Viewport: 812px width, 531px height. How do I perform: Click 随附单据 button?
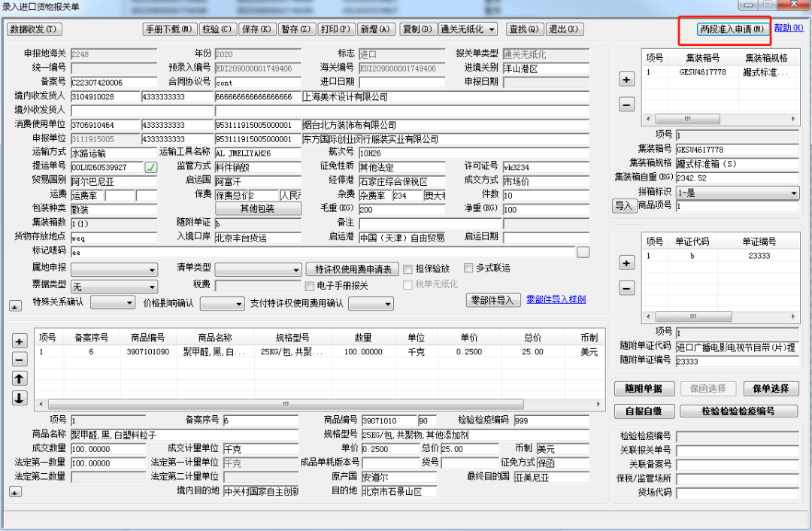[x=644, y=389]
